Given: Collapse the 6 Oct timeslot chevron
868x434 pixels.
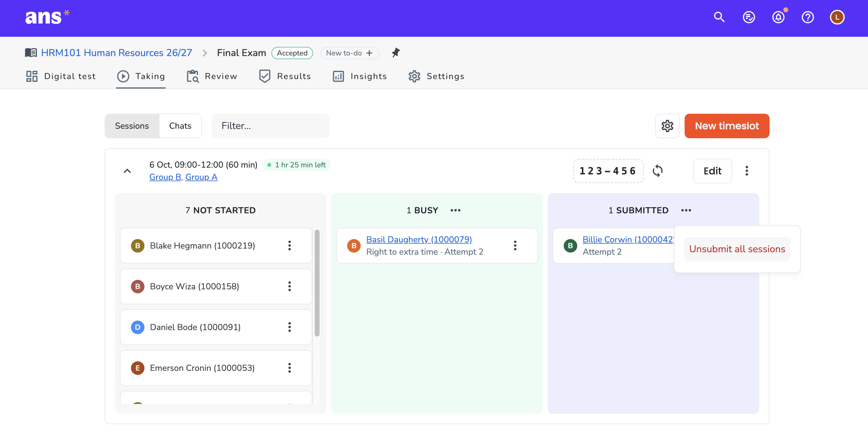Looking at the screenshot, I should tap(127, 171).
